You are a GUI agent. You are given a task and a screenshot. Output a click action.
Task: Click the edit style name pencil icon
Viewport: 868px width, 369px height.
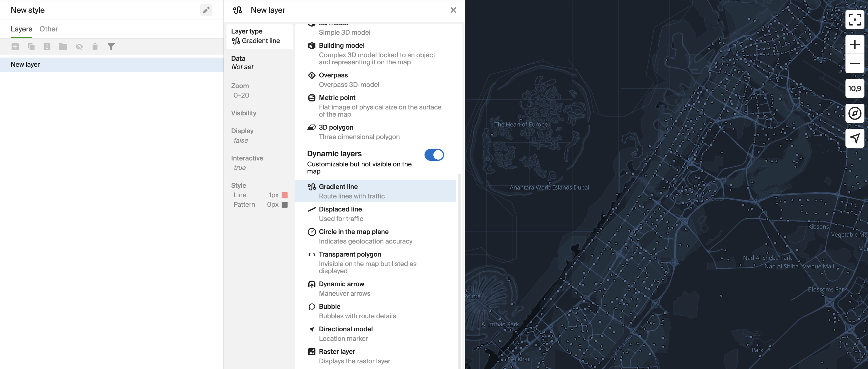pos(206,10)
